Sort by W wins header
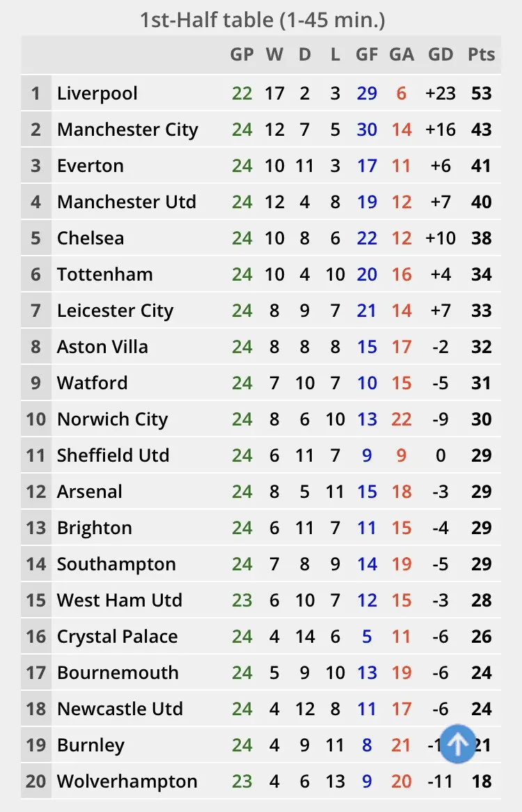522x812 pixels. click(x=275, y=55)
